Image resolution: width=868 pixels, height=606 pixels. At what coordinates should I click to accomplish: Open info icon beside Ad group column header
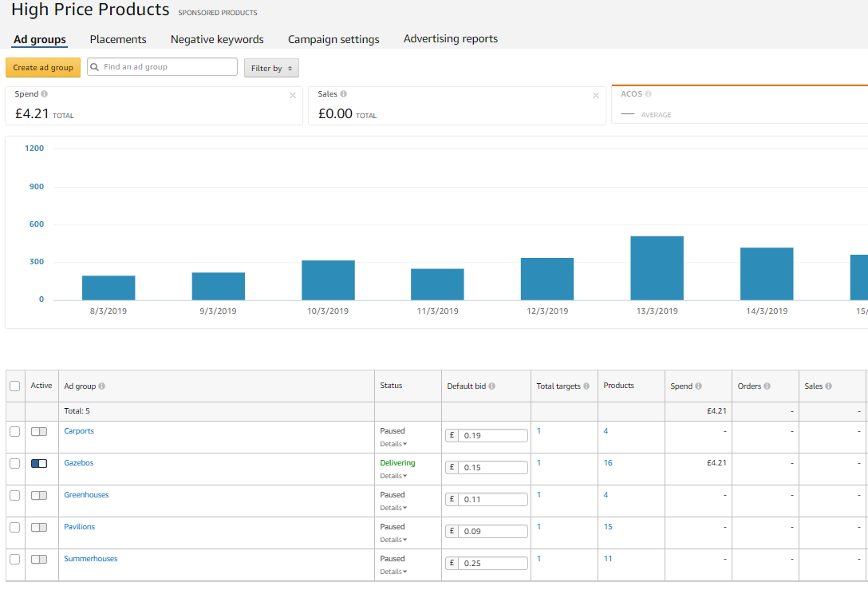pyautogui.click(x=101, y=386)
